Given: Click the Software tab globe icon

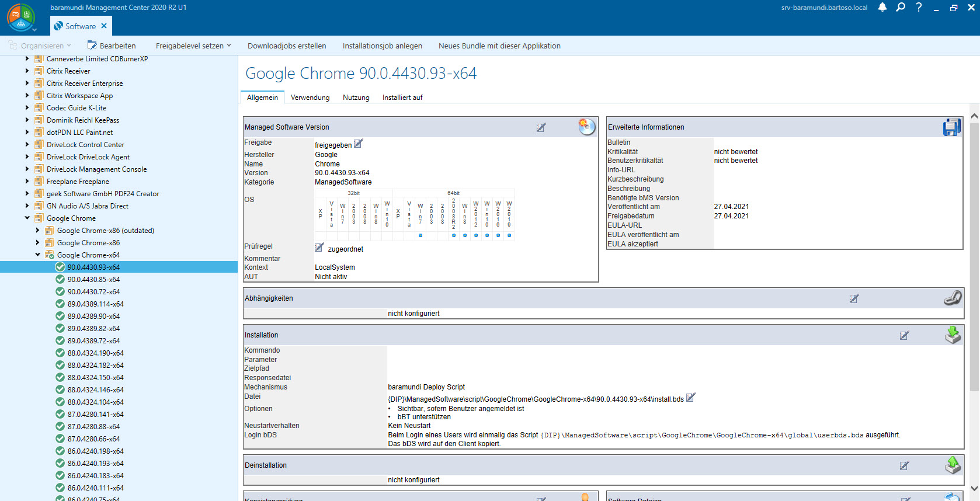Looking at the screenshot, I should coord(58,26).
